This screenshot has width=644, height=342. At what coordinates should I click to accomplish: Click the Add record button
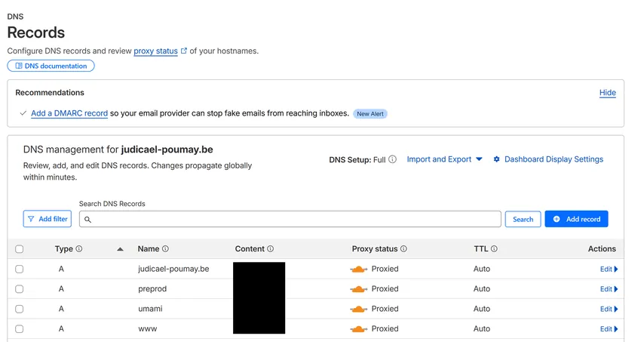pyautogui.click(x=576, y=219)
